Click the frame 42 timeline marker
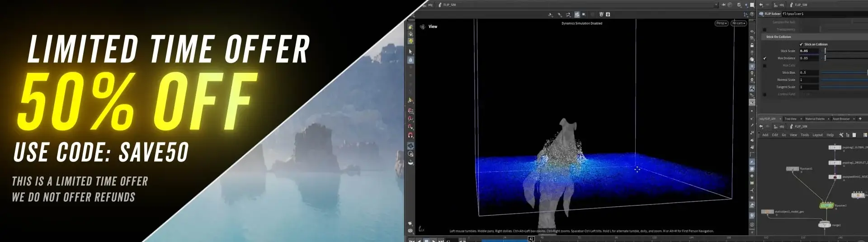868x242 pixels. click(x=531, y=239)
